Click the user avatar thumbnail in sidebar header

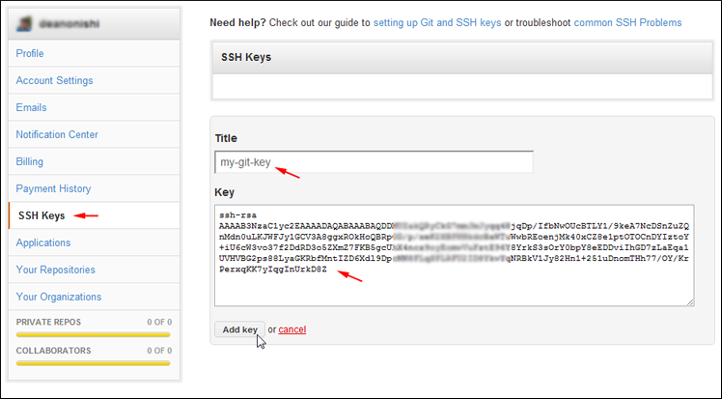(24, 24)
